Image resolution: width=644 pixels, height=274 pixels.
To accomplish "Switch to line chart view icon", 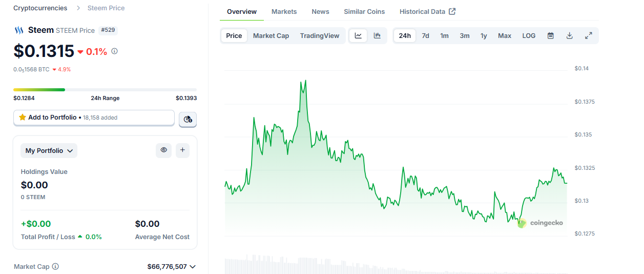I will point(359,36).
